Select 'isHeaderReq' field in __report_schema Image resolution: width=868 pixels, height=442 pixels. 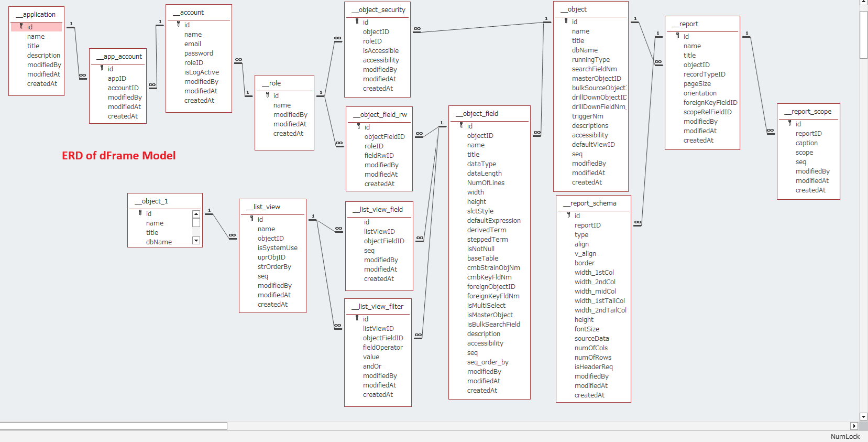[x=594, y=366]
